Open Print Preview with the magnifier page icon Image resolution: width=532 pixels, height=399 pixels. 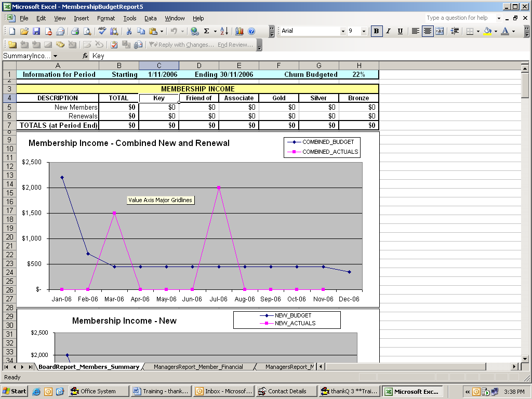click(87, 31)
